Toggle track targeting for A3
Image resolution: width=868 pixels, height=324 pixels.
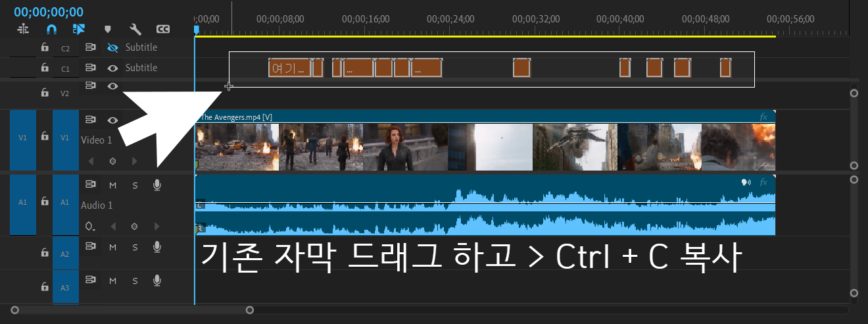click(65, 287)
